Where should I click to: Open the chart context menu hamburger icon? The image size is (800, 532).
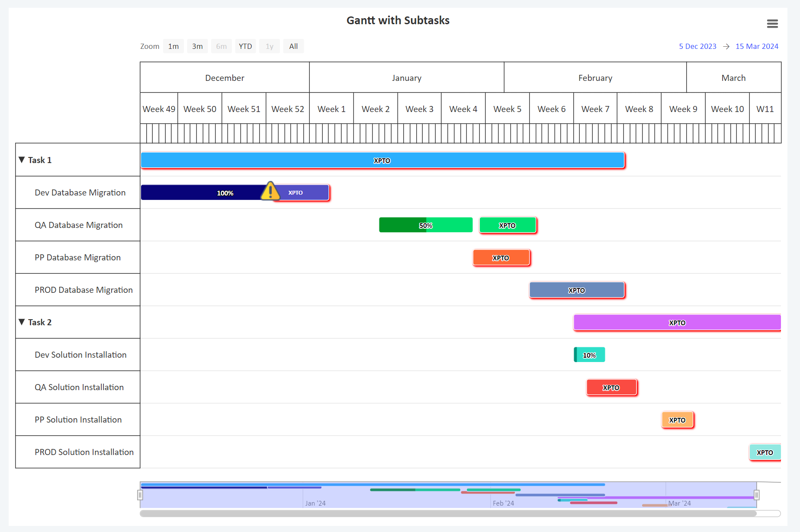coord(773,24)
